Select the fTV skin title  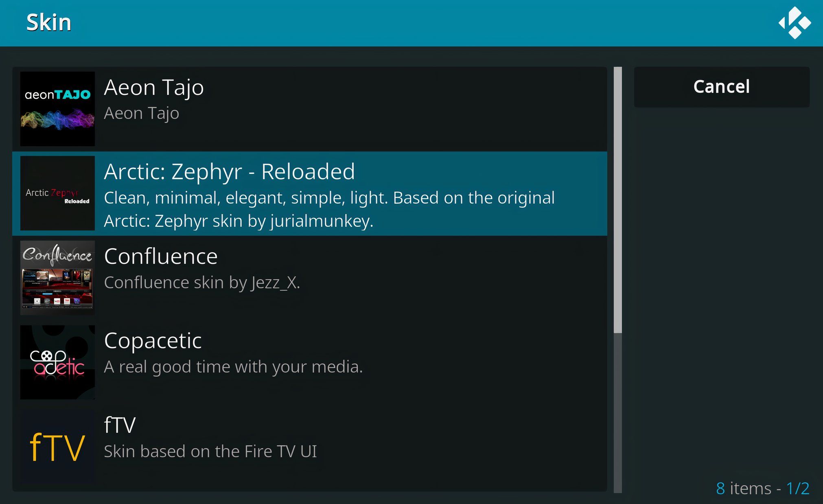click(120, 425)
